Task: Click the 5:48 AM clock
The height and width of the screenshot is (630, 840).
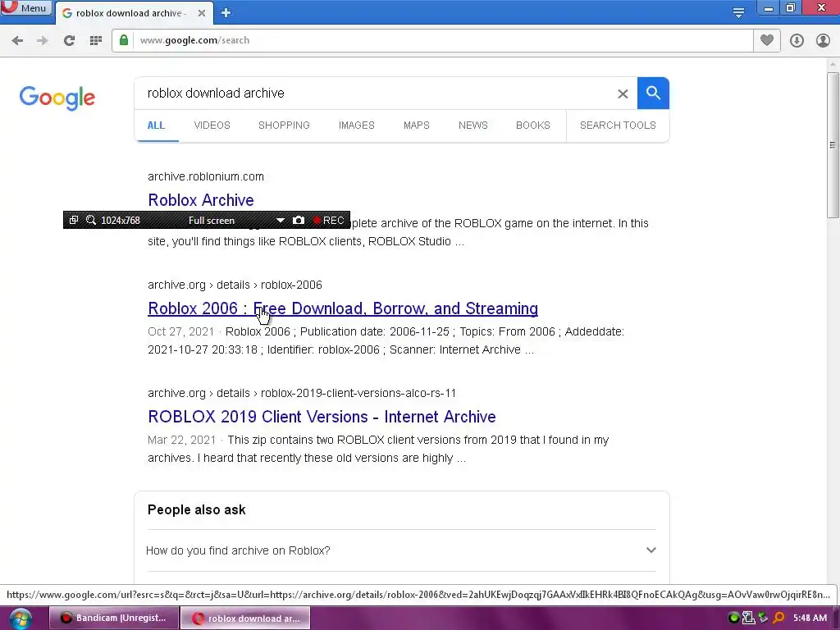Action: click(x=810, y=618)
